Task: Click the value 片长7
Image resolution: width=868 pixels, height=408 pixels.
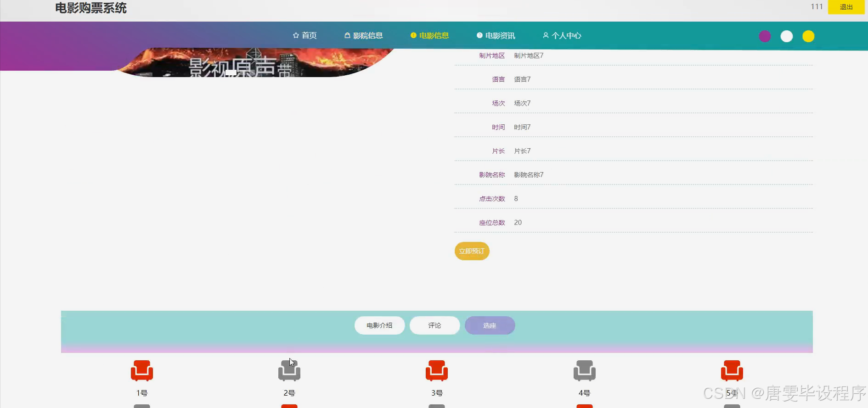Action: coord(522,151)
